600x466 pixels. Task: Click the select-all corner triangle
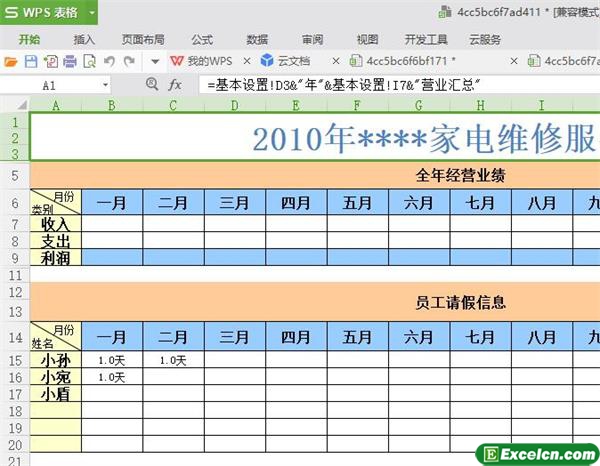(x=23, y=105)
